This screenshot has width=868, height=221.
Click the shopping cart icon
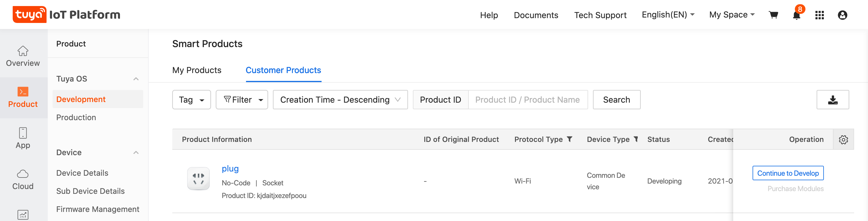coord(773,15)
